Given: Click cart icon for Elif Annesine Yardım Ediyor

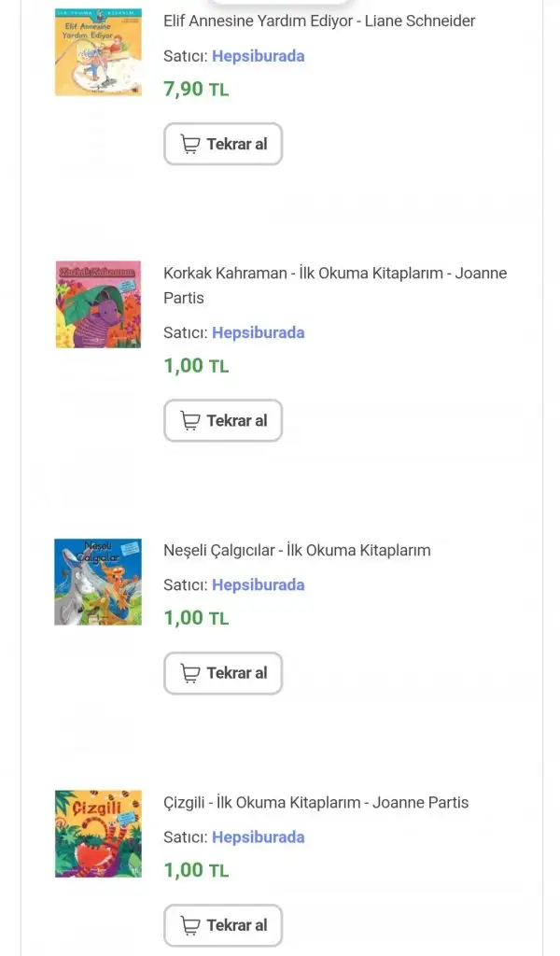Looking at the screenshot, I should coord(190,144).
